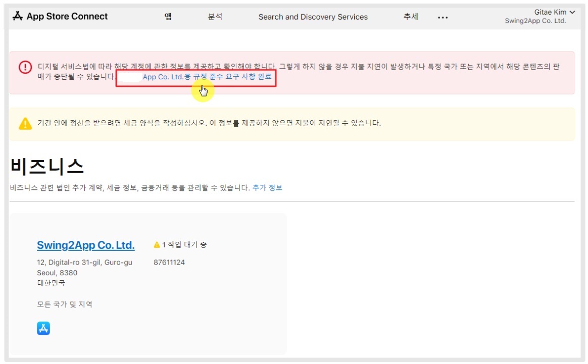Open the three-dot more menu
Screen dimensions: 588x364
point(443,17)
